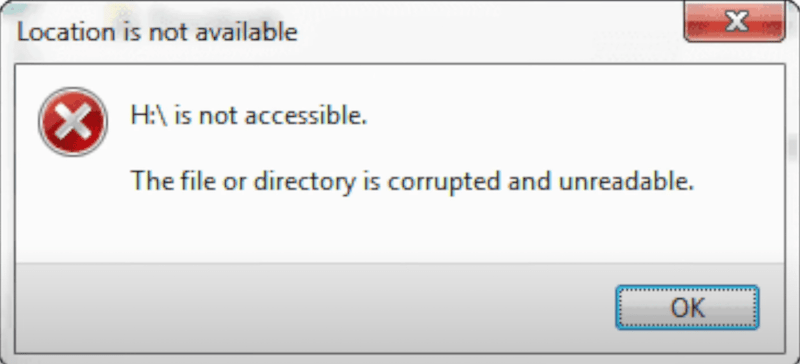The width and height of the screenshot is (800, 364).
Task: Click the word 'The' starting second message line
Action: [x=147, y=182]
